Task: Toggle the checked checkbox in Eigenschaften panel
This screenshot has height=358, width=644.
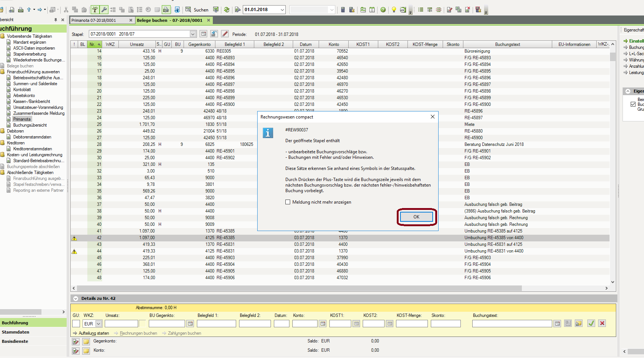Action: (633, 104)
